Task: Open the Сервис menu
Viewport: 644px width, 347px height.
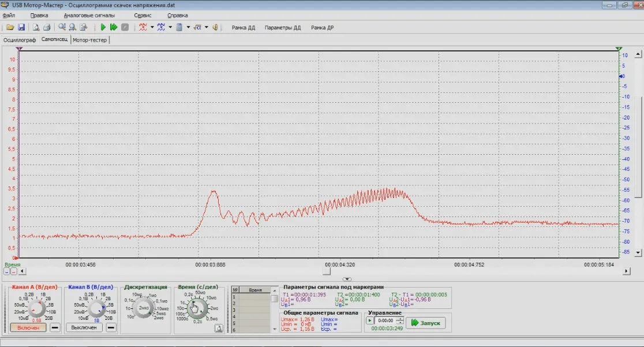Action: click(143, 15)
